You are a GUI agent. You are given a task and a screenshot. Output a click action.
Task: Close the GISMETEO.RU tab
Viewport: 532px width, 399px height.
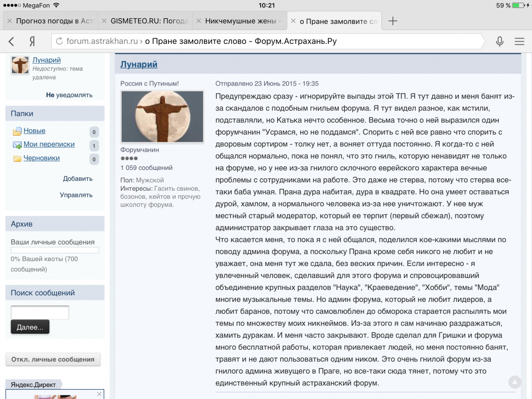(104, 21)
